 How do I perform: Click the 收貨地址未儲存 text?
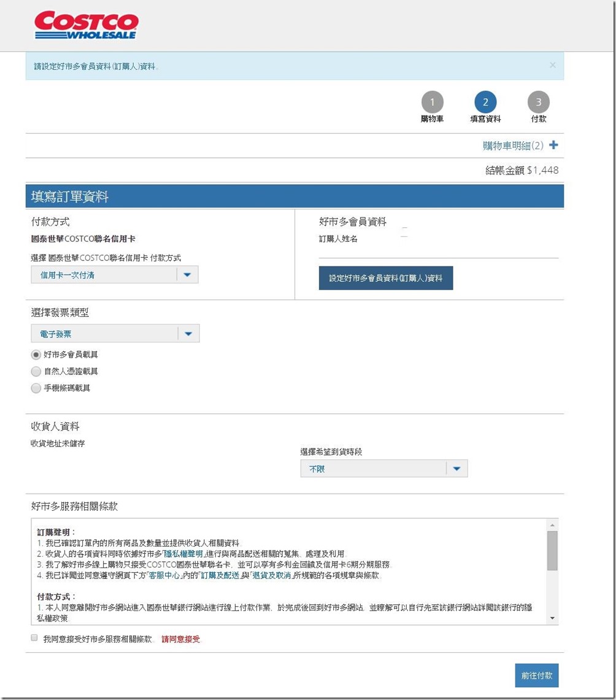58,443
